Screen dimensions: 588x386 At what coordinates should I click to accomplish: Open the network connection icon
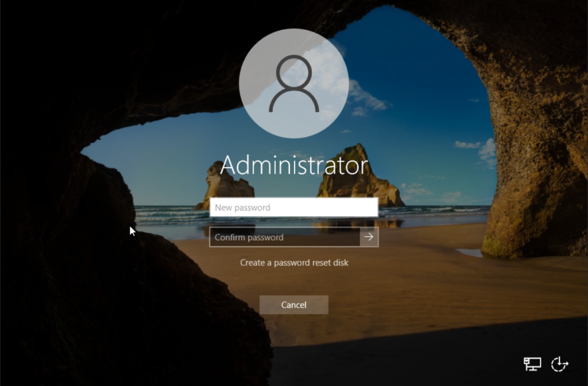pyautogui.click(x=532, y=364)
